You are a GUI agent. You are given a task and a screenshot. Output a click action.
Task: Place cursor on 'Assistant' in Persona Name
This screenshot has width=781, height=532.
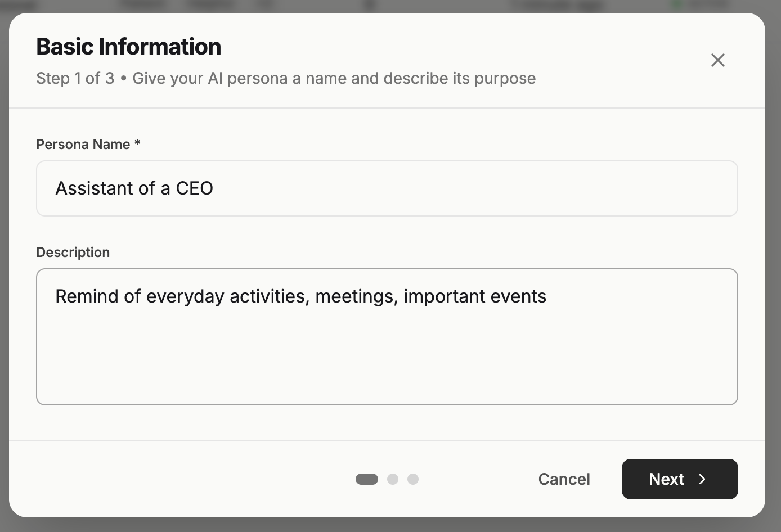(x=94, y=188)
